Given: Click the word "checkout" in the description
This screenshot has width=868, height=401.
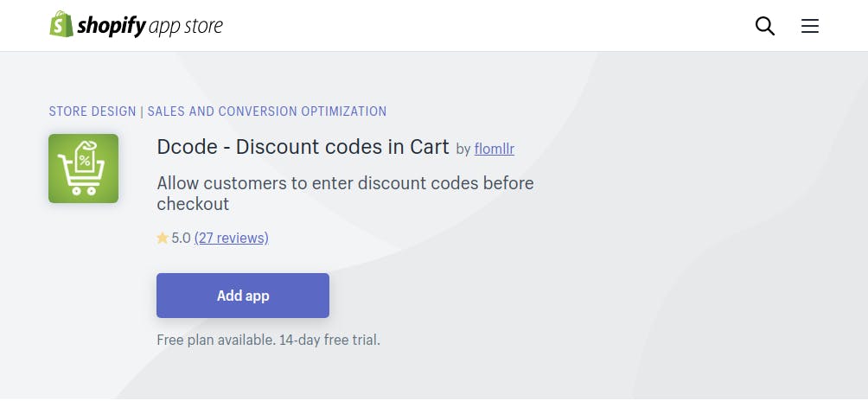Looking at the screenshot, I should [193, 204].
